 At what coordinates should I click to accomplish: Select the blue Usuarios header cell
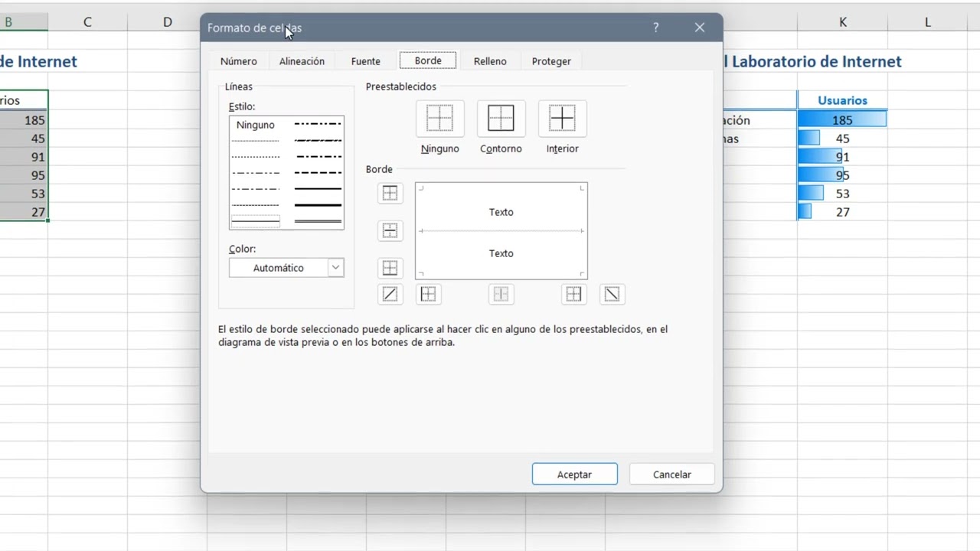pos(842,100)
